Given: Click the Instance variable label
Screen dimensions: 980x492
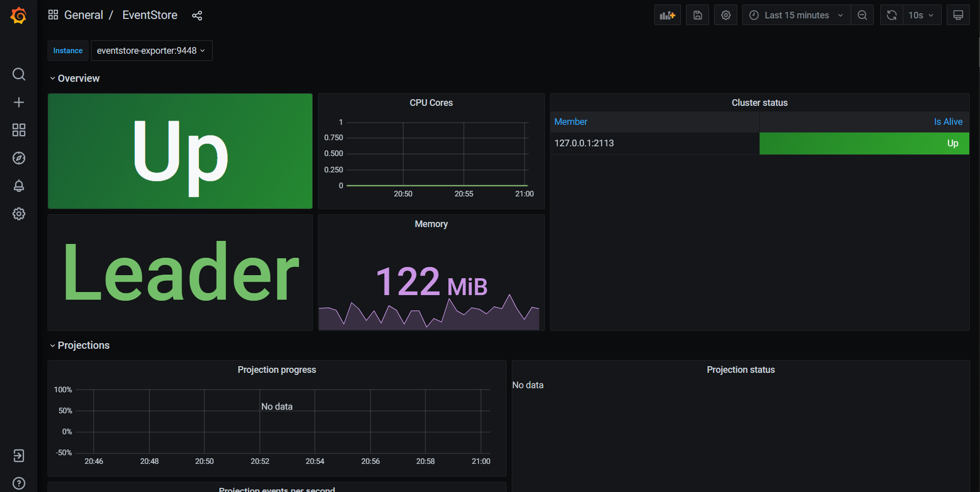Looking at the screenshot, I should pos(68,51).
